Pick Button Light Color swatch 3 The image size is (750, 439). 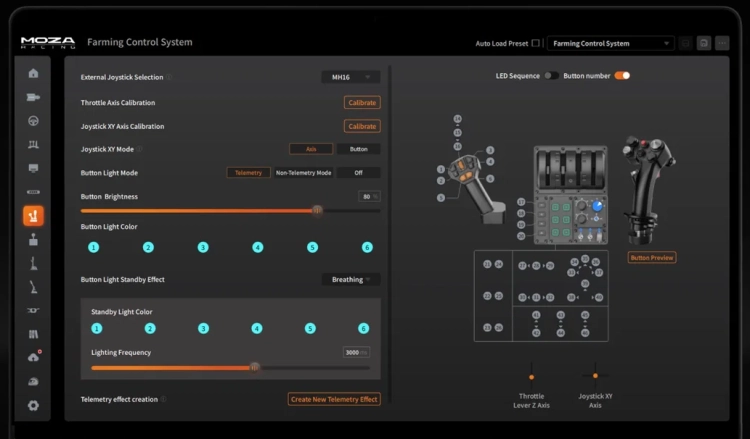point(203,247)
